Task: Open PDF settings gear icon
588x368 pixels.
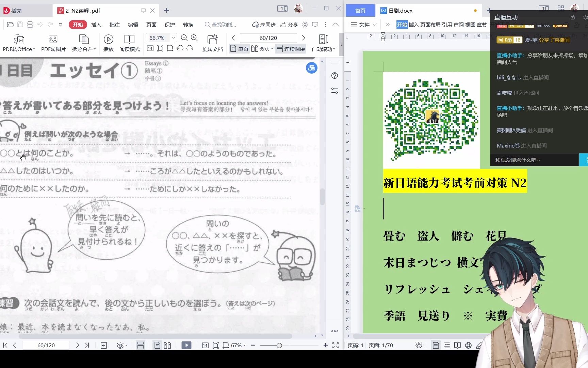Action: [305, 25]
